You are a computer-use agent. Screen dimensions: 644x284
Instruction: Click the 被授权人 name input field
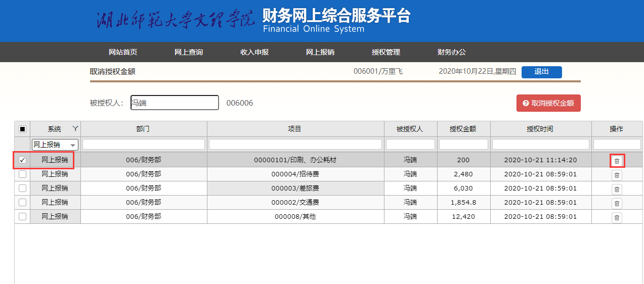[175, 103]
